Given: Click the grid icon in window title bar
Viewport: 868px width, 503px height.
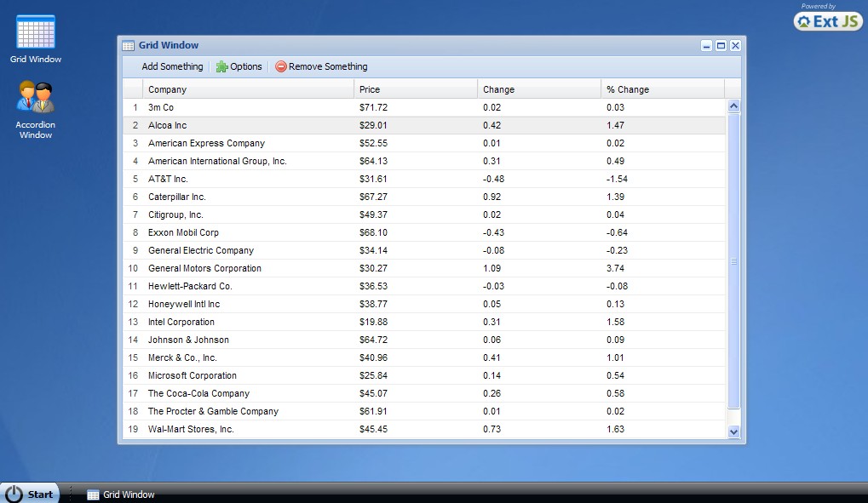Looking at the screenshot, I should (129, 46).
